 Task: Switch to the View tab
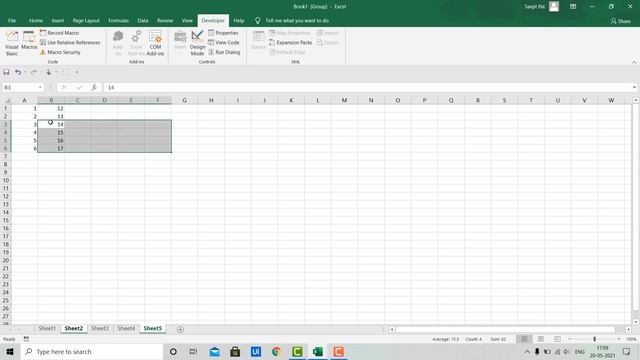pyautogui.click(x=187, y=20)
